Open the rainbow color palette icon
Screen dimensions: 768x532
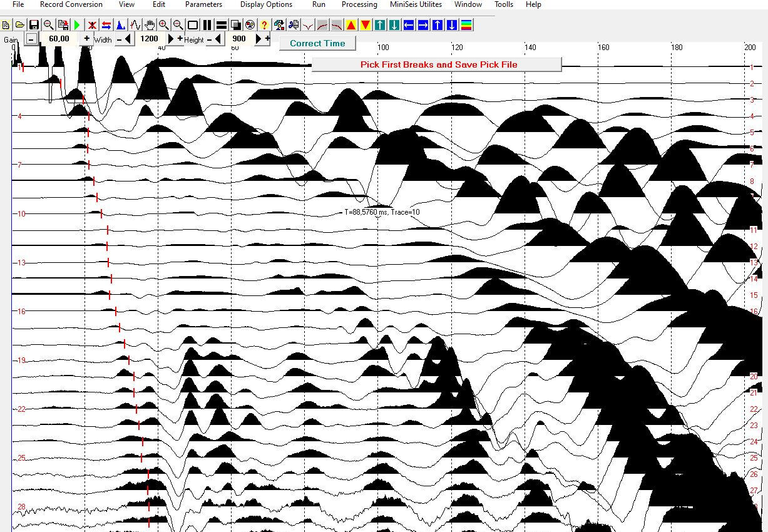coord(466,25)
